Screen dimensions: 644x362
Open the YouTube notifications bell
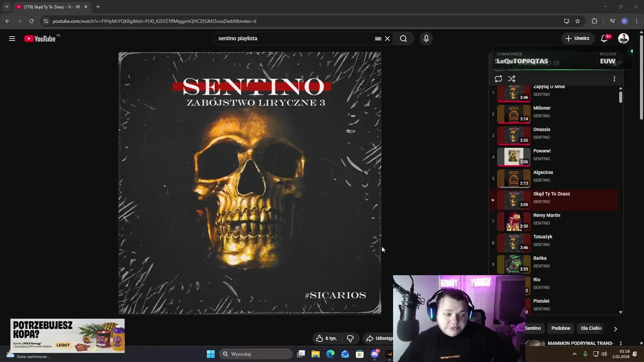[604, 38]
